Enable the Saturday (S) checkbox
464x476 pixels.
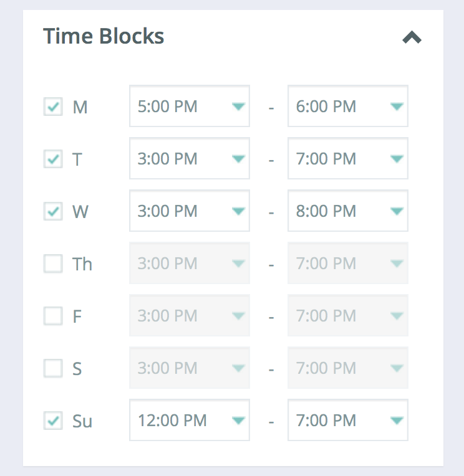click(x=53, y=368)
